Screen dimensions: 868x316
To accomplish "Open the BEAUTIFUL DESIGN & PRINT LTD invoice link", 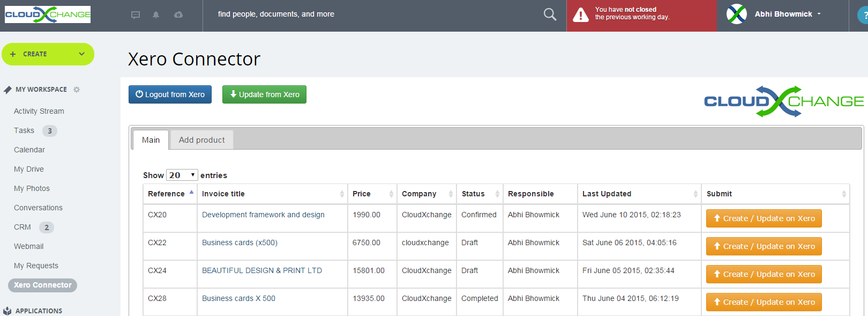I will [261, 270].
